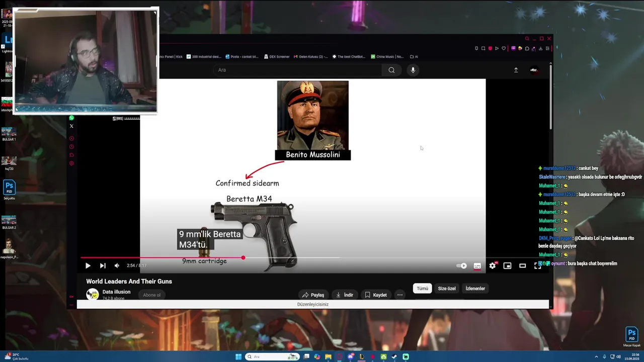Open X (Twitter) in browser sidebar

click(x=71, y=126)
